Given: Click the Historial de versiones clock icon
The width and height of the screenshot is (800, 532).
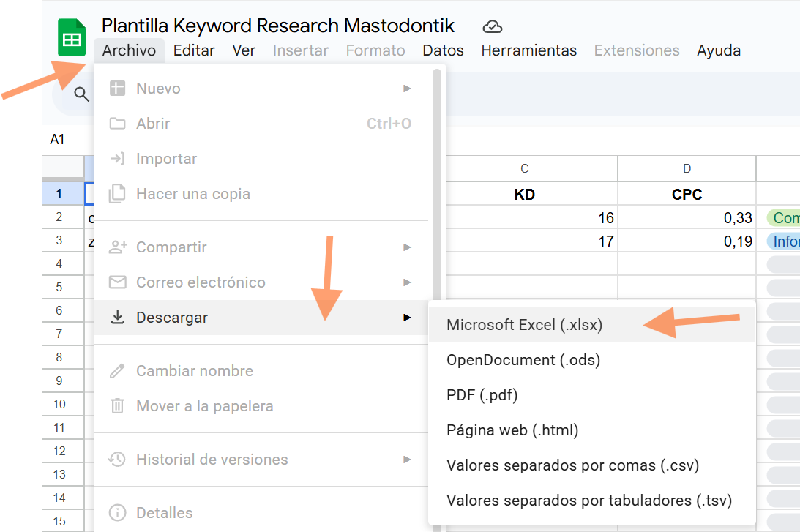Looking at the screenshot, I should [x=117, y=459].
